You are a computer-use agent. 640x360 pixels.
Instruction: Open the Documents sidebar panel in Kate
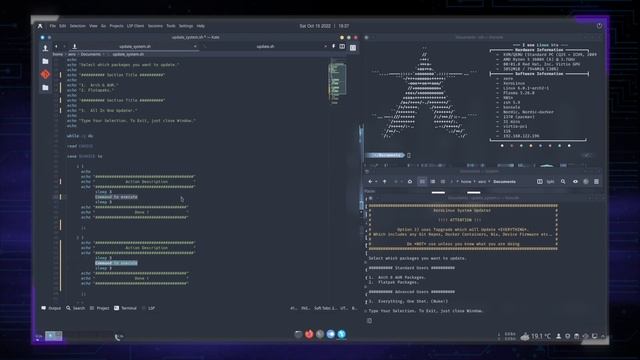tap(45, 48)
